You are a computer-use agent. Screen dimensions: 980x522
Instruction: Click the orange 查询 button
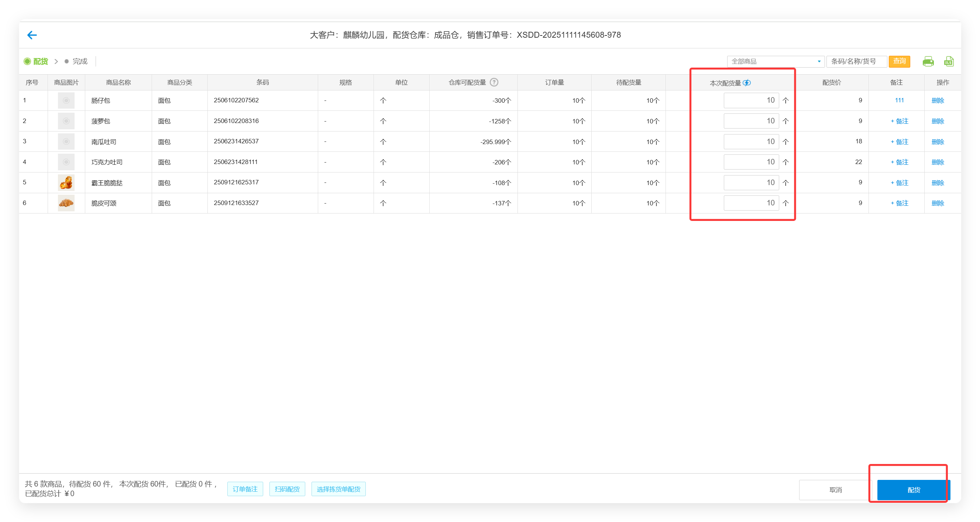[899, 61]
